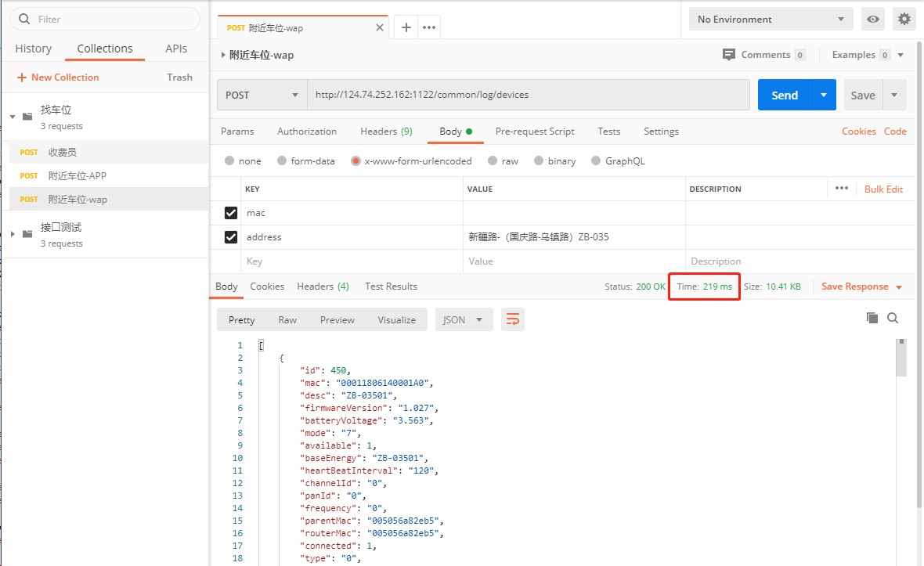Close the 附近车位-wap request tab

[x=381, y=27]
